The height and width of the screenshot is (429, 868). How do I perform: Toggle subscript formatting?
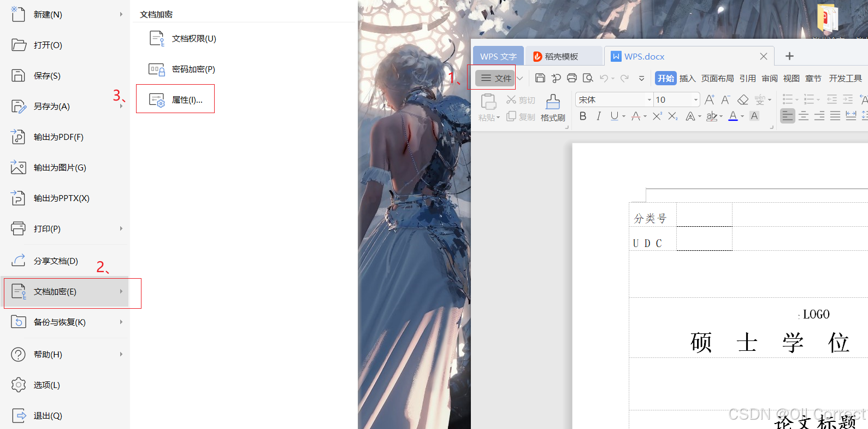[673, 116]
